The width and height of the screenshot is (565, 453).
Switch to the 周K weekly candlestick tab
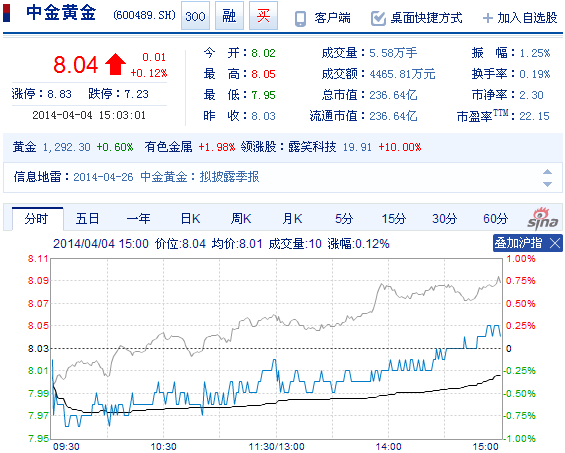tap(241, 219)
